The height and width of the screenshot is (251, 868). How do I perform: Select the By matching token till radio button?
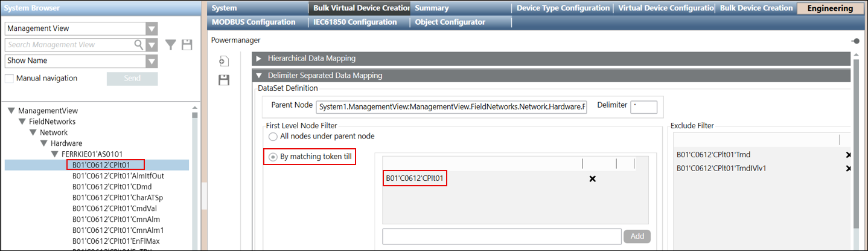pos(273,157)
